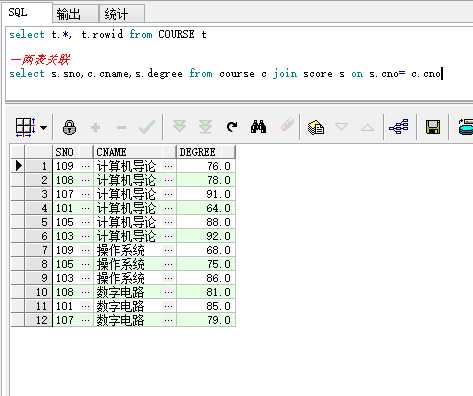Place cursor in 'select t.*, t.rowid' line

[x=107, y=34]
